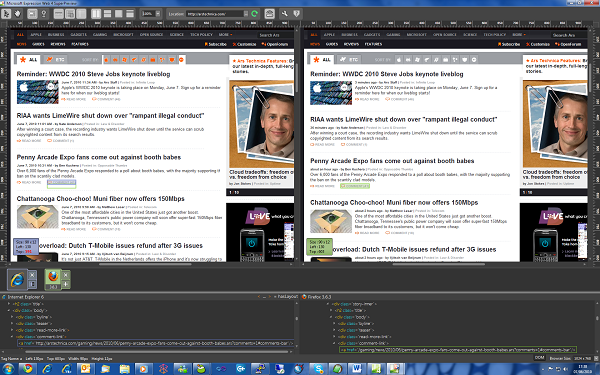Click the shield icon in the toolbar
The image size is (600, 375).
pyautogui.click(x=297, y=14)
